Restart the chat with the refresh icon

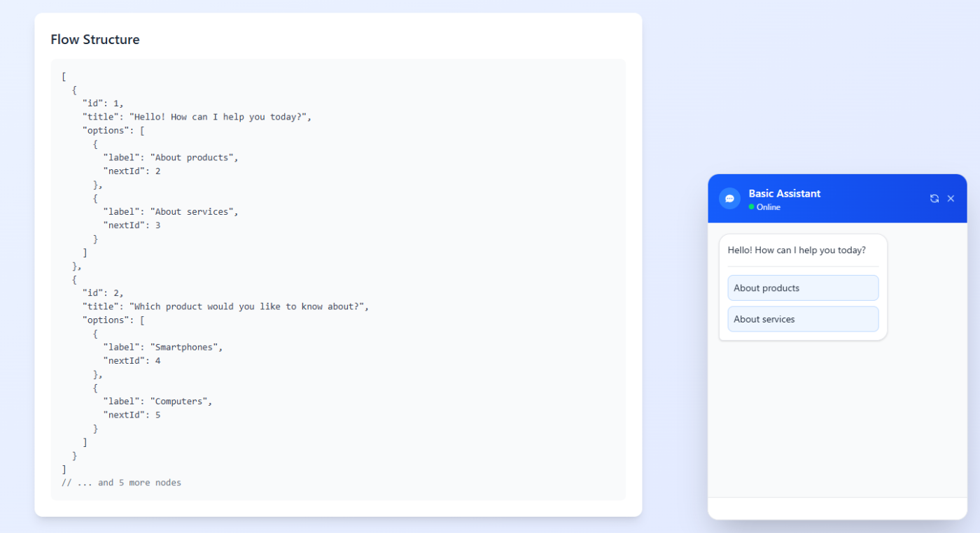[934, 199]
